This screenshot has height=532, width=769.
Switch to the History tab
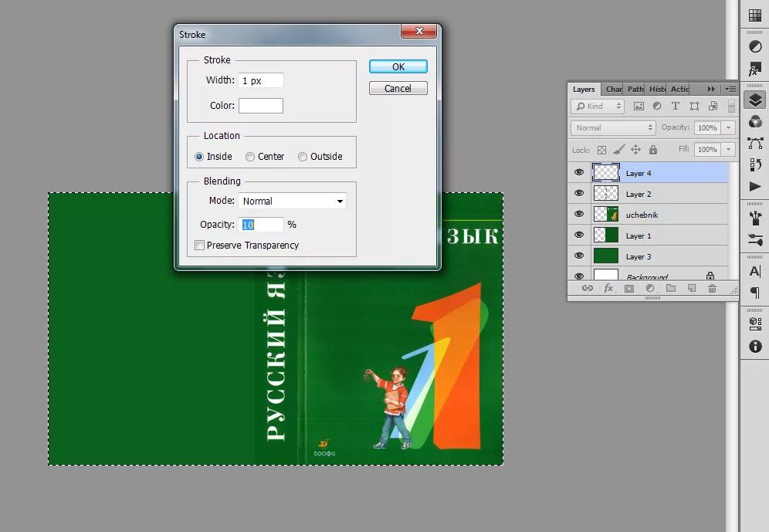(x=657, y=89)
